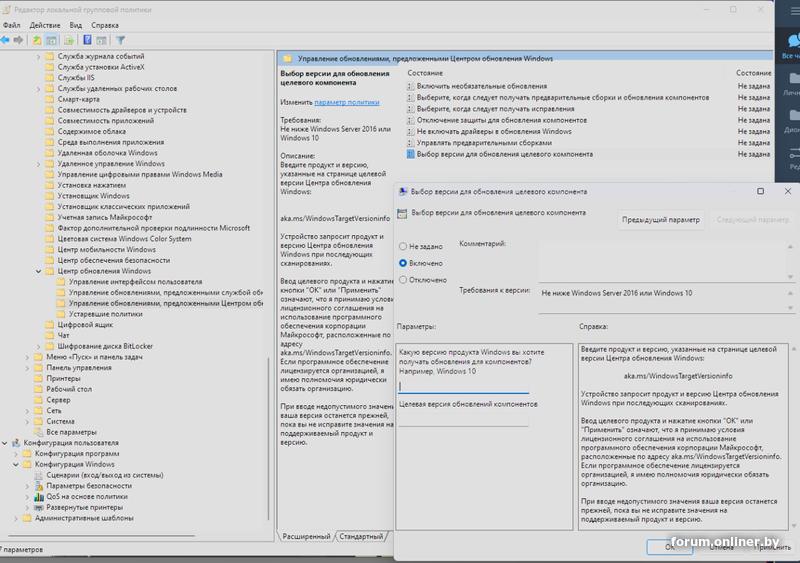800x563 pixels.
Task: Click the Back arrow toolbar icon
Action: pos(6,40)
